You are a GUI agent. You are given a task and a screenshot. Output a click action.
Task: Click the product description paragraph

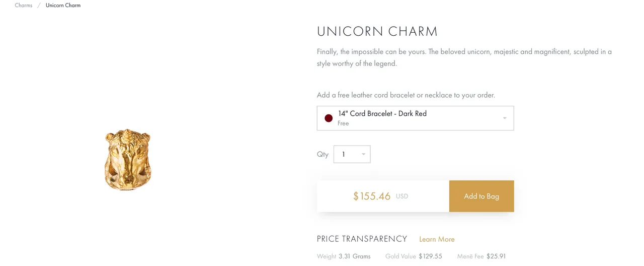pyautogui.click(x=464, y=57)
